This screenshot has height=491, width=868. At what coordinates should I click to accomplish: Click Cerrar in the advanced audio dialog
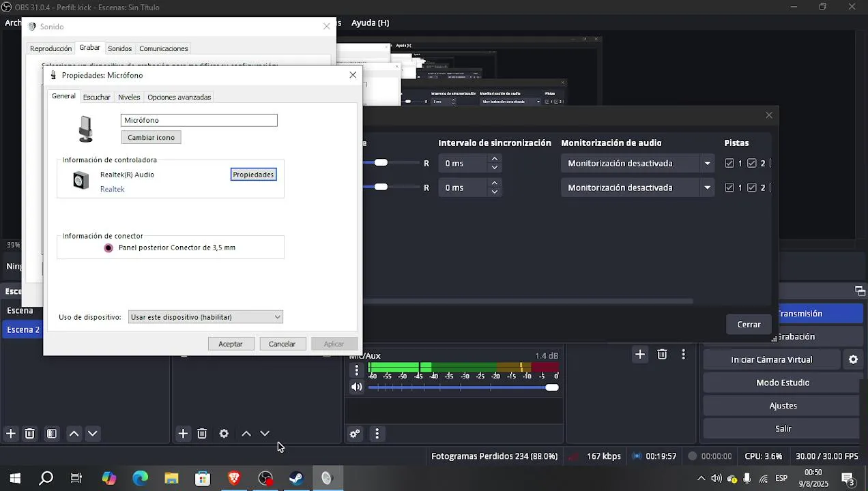pos(749,325)
